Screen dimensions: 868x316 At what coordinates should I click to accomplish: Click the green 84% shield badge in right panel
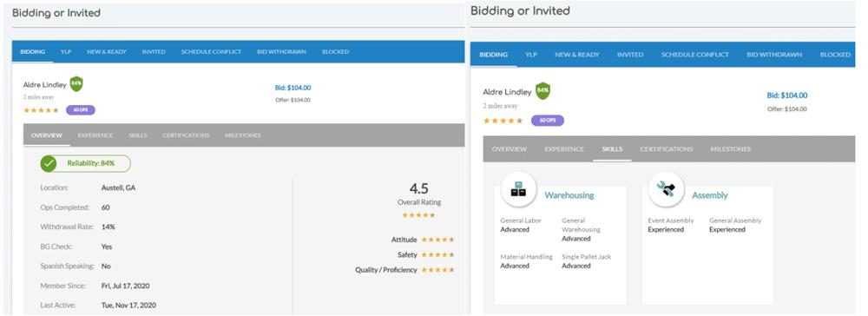pyautogui.click(x=543, y=91)
